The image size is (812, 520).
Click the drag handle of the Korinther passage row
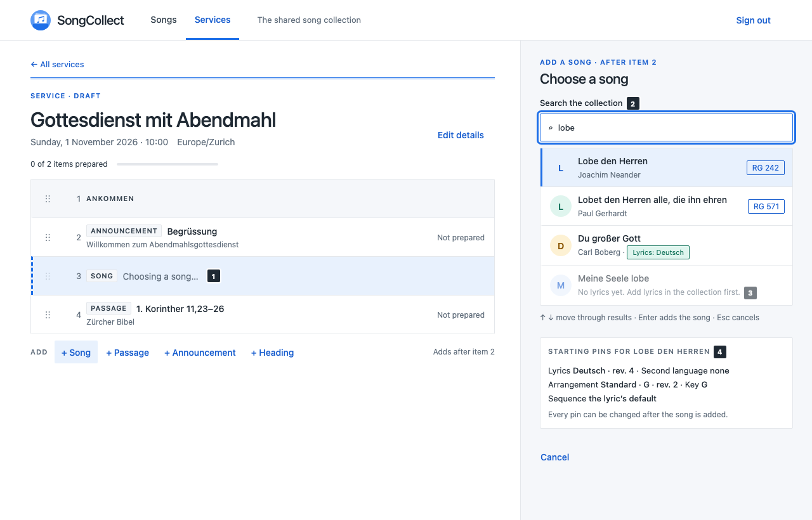pyautogui.click(x=48, y=315)
